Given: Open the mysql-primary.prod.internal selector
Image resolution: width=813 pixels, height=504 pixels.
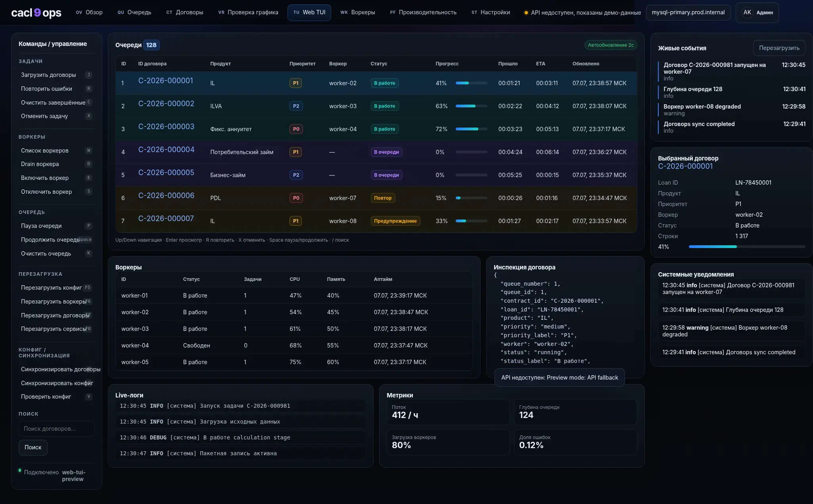Looking at the screenshot, I should pyautogui.click(x=688, y=13).
